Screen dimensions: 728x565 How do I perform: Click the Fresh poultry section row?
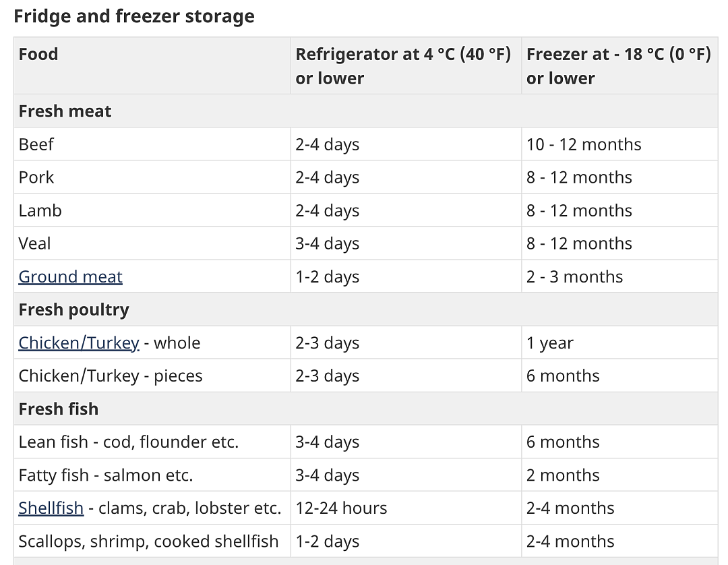(x=366, y=309)
